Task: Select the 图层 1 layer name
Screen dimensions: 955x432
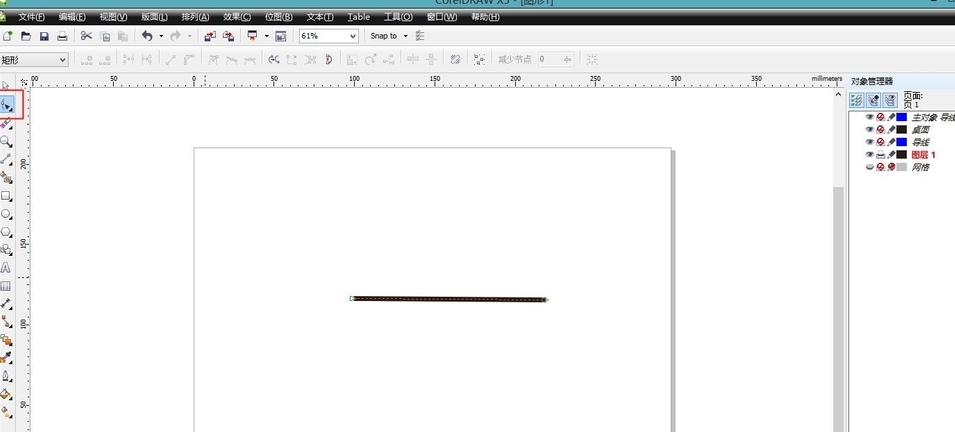Action: [x=923, y=155]
